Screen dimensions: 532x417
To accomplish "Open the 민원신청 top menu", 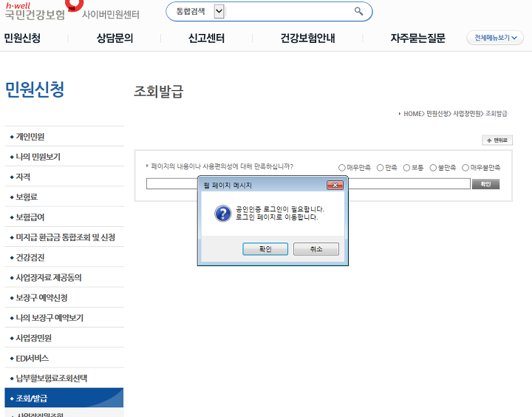I will click(22, 38).
